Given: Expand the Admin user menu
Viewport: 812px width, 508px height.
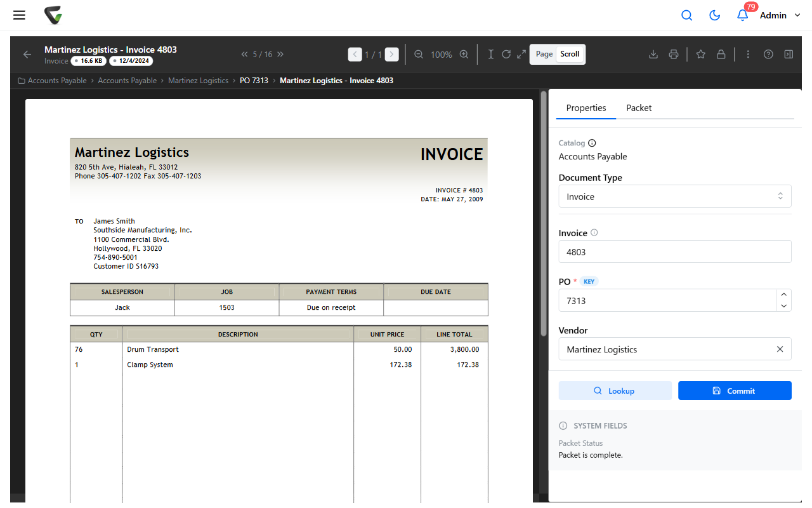Looking at the screenshot, I should point(780,15).
